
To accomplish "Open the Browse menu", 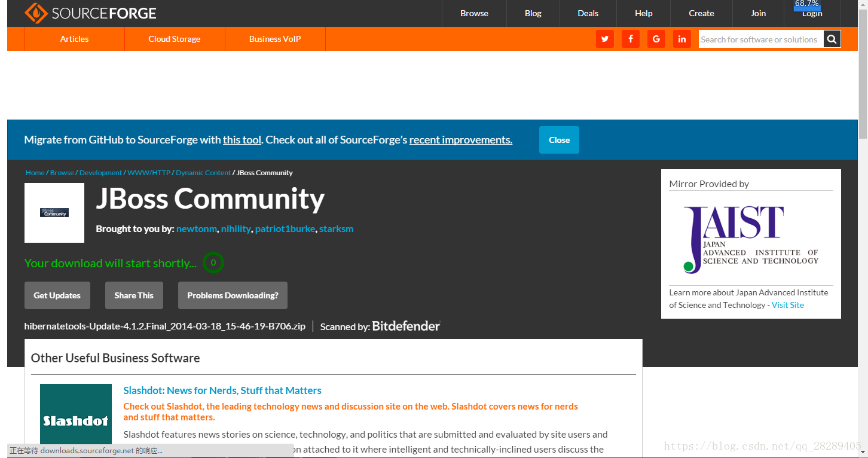I will coord(474,13).
